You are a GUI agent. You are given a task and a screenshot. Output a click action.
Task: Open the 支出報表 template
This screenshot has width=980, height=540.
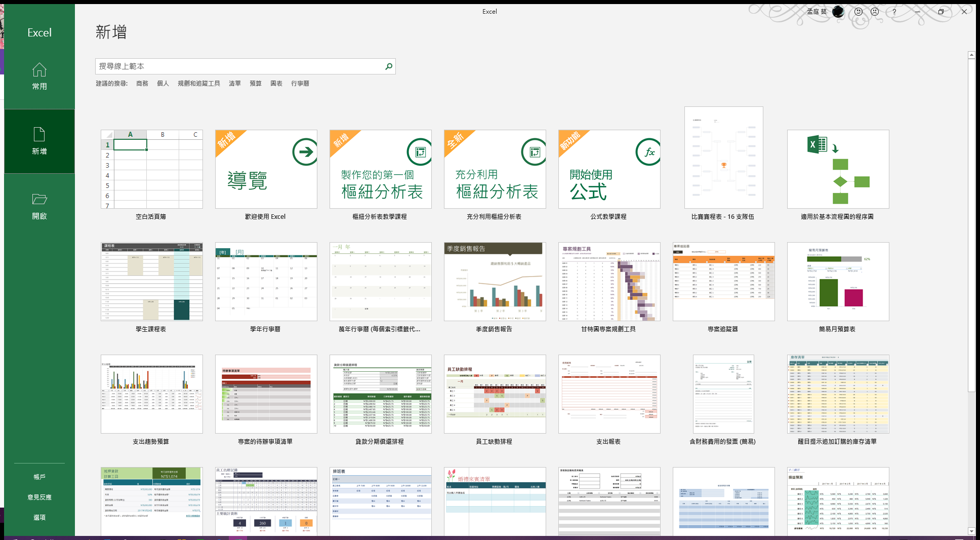pyautogui.click(x=609, y=394)
